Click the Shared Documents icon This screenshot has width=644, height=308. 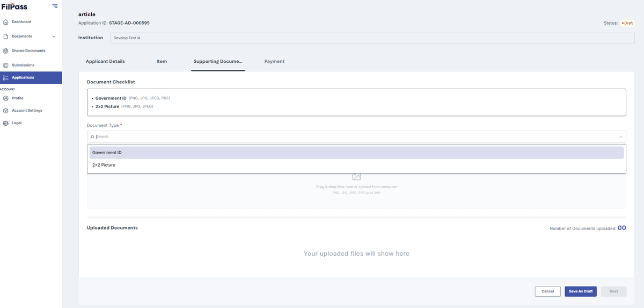(x=6, y=51)
